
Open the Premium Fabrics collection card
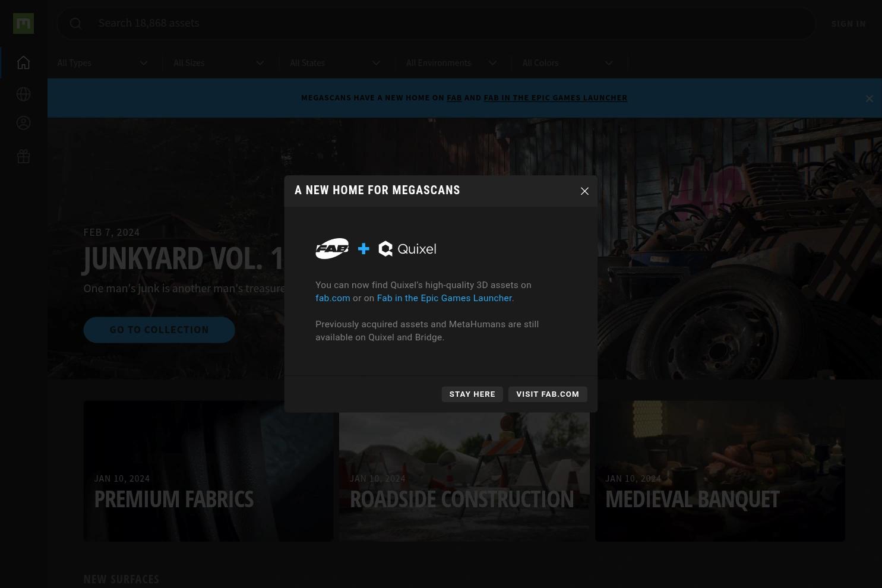[208, 471]
